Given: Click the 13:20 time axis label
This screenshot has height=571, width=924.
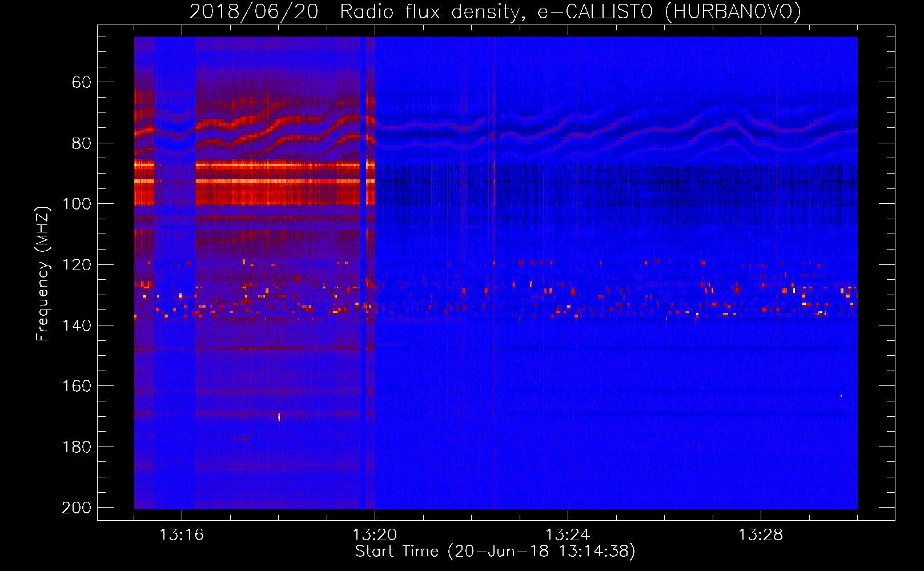Looking at the screenshot, I should (375, 534).
